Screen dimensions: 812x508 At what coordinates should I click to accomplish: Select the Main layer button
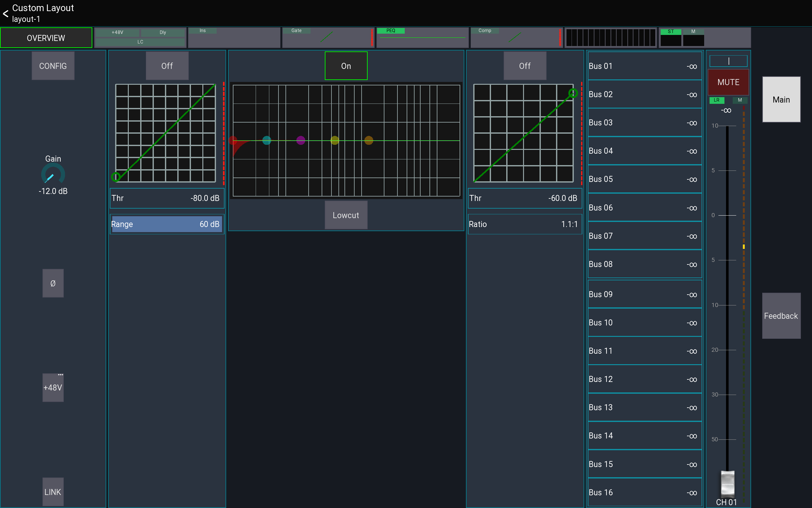point(781,99)
